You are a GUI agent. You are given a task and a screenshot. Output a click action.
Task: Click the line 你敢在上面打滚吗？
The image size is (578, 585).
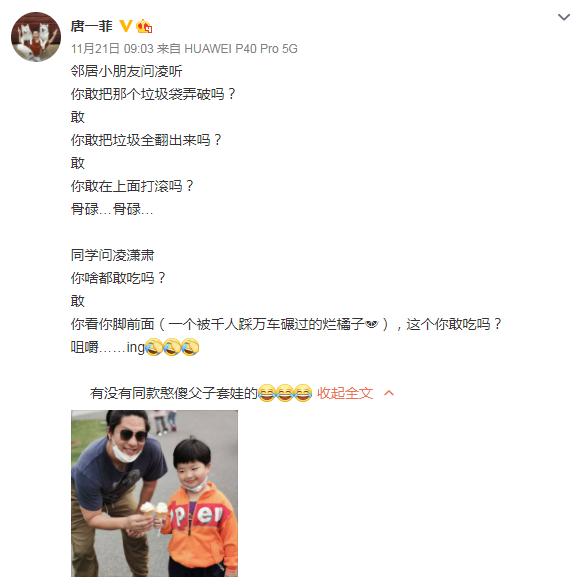(x=132, y=186)
